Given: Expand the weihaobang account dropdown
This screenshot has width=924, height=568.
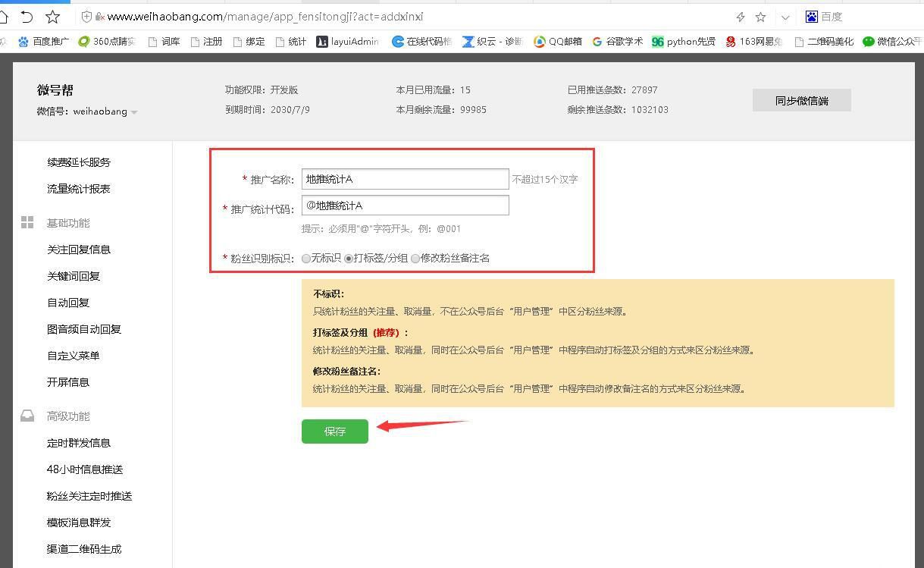Looking at the screenshot, I should pyautogui.click(x=134, y=111).
